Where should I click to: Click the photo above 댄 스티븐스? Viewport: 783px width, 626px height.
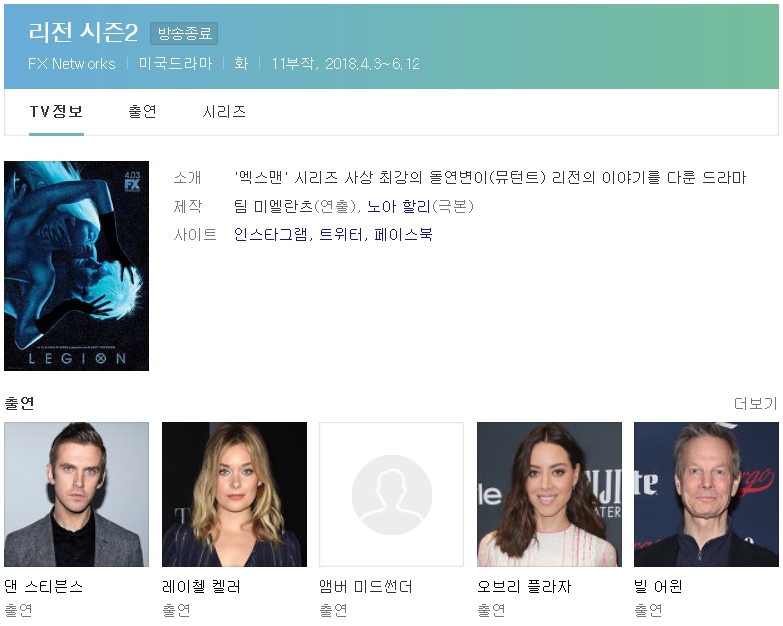(76, 494)
